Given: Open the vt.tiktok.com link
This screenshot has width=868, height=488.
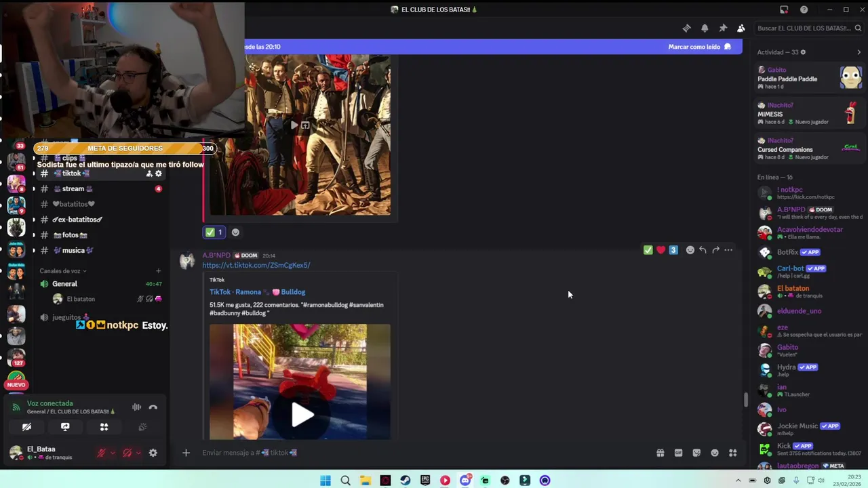Looking at the screenshot, I should 256,265.
